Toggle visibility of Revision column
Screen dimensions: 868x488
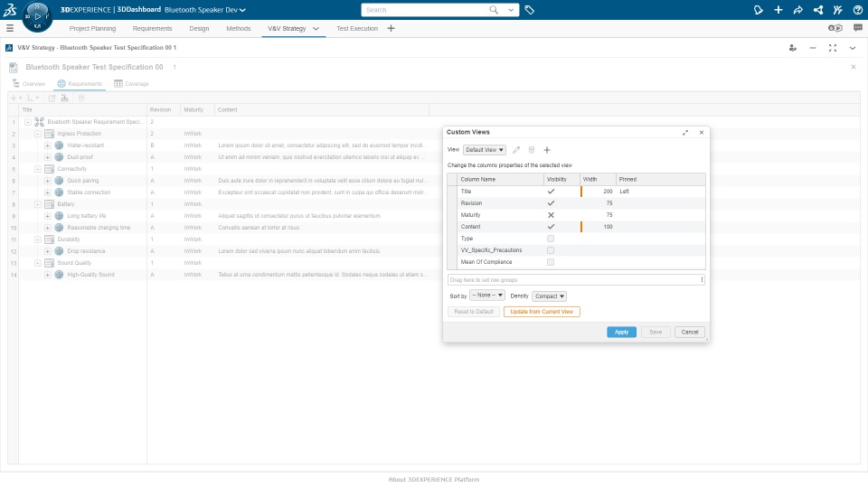551,203
